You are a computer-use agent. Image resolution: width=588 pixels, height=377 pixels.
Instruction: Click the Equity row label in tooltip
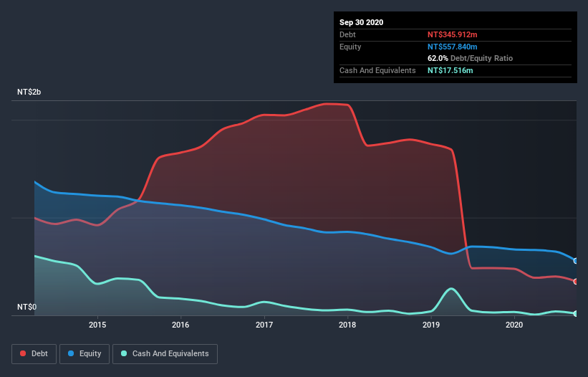tap(350, 47)
